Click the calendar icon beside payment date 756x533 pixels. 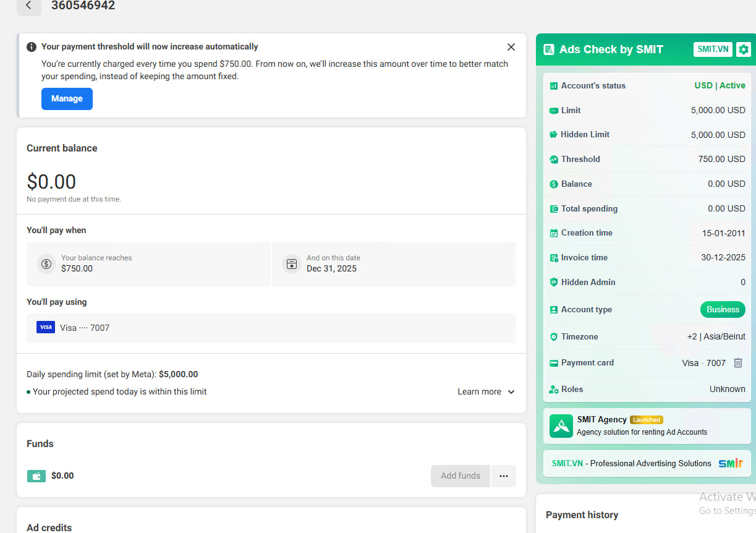pos(292,264)
